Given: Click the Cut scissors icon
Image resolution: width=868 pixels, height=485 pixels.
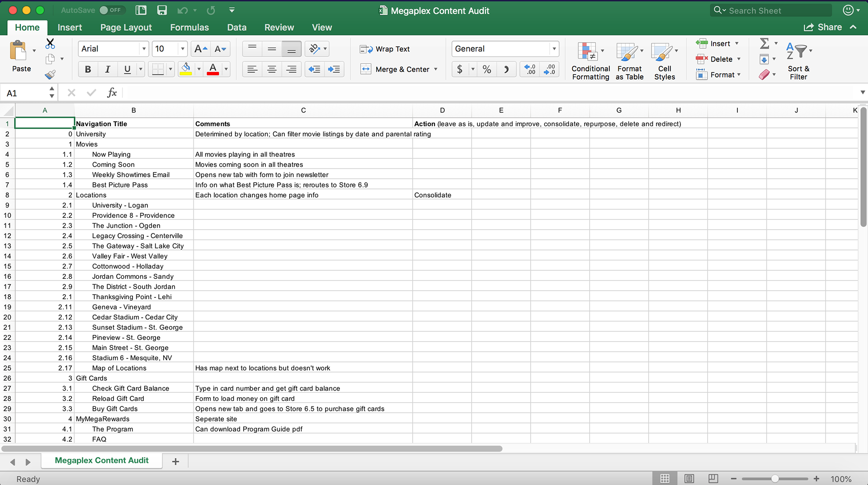Looking at the screenshot, I should click(x=50, y=44).
